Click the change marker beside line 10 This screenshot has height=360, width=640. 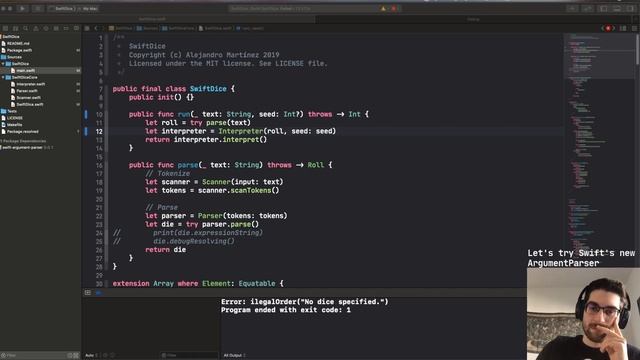click(x=86, y=114)
